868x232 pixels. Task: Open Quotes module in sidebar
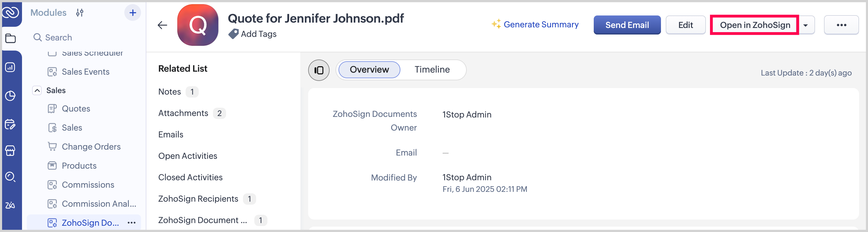click(x=76, y=109)
